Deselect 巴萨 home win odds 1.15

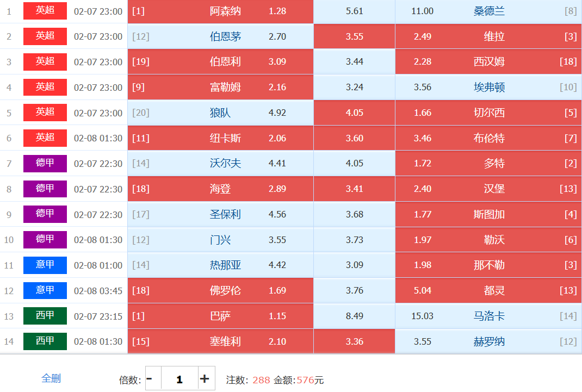point(220,316)
